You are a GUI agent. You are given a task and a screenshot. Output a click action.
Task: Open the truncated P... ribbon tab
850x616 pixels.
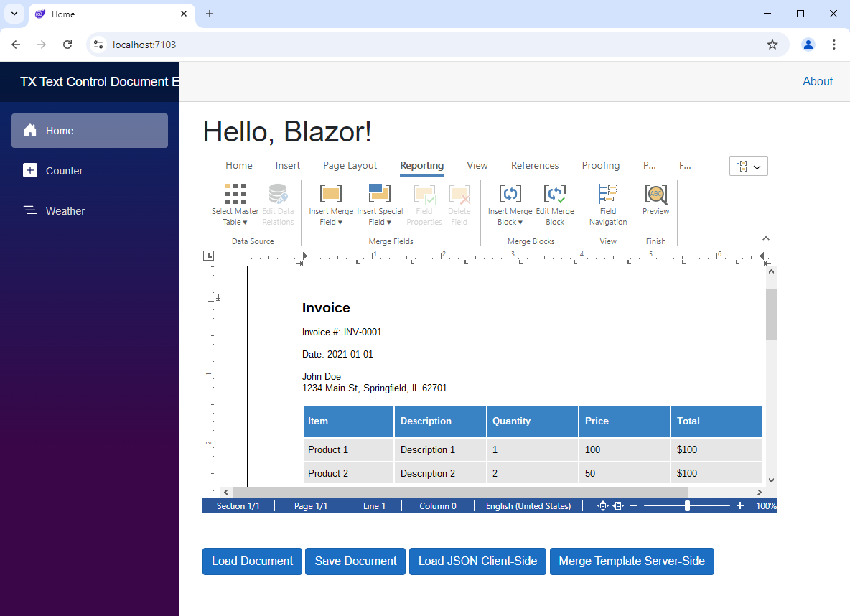coord(649,165)
